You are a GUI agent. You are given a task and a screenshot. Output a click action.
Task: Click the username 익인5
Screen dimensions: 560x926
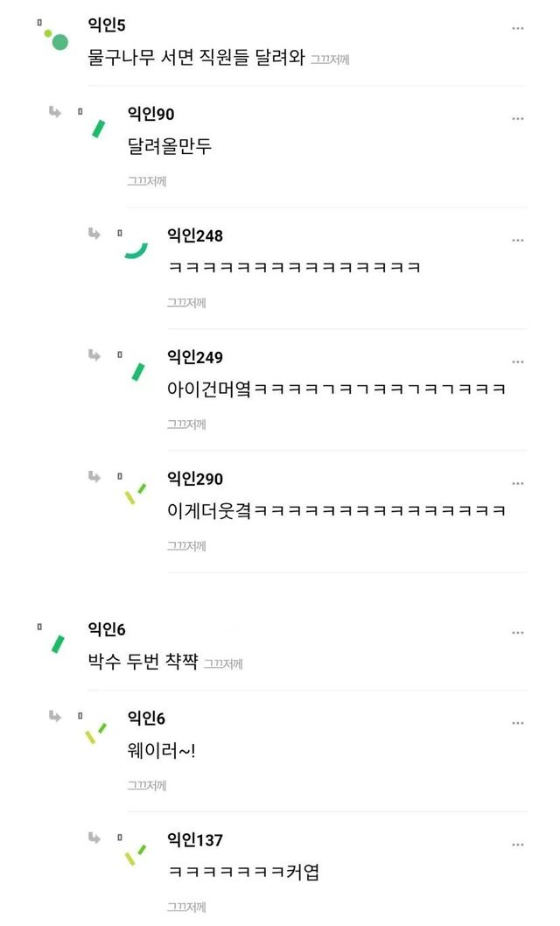coord(107,25)
